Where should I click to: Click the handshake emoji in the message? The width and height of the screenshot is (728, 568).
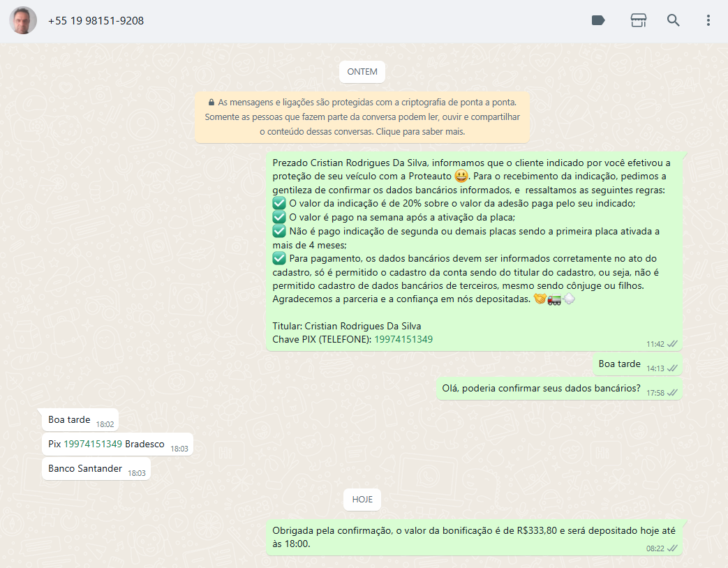tap(540, 299)
